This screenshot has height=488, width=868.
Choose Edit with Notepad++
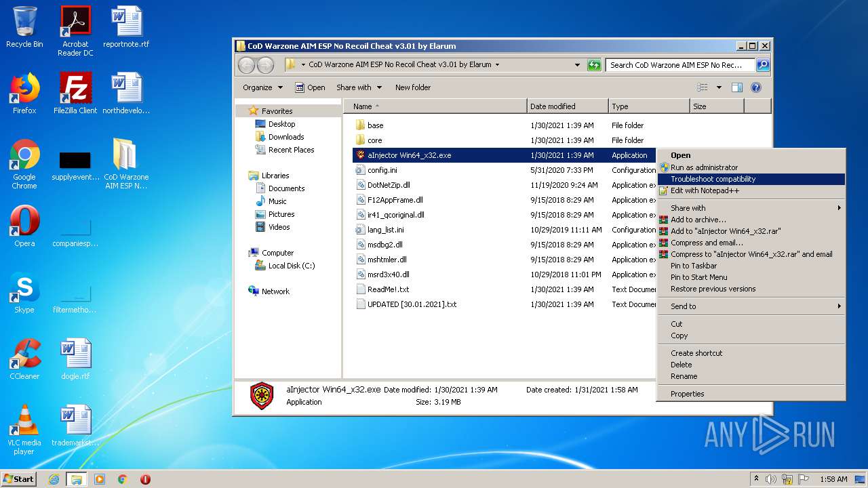(x=751, y=190)
